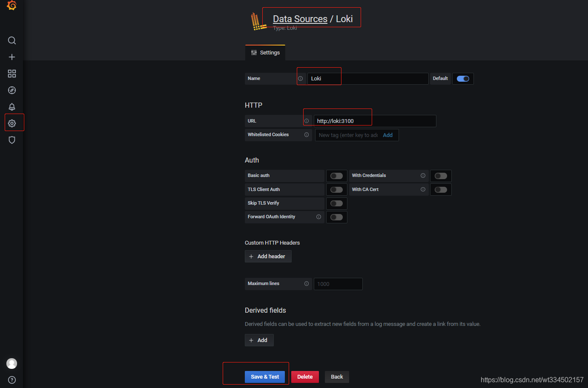Focus the Name input field
The image size is (588, 388).
(368, 79)
